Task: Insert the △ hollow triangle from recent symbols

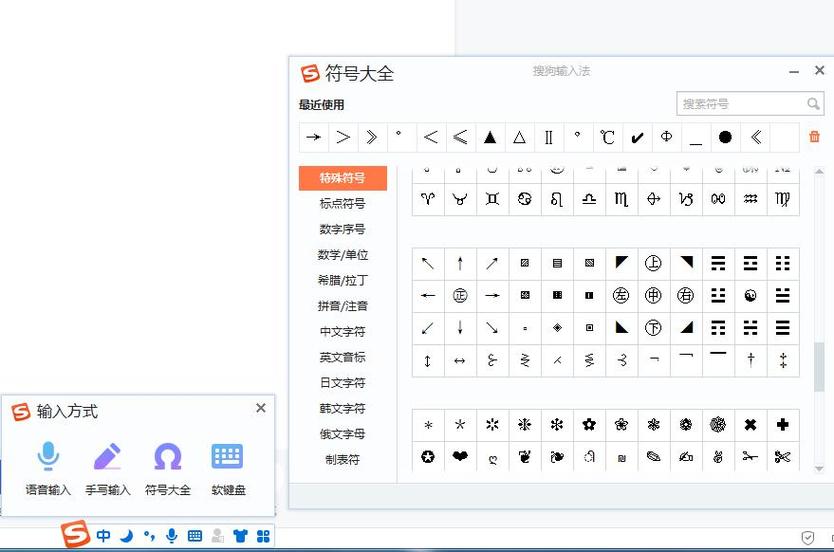Action: pos(519,137)
